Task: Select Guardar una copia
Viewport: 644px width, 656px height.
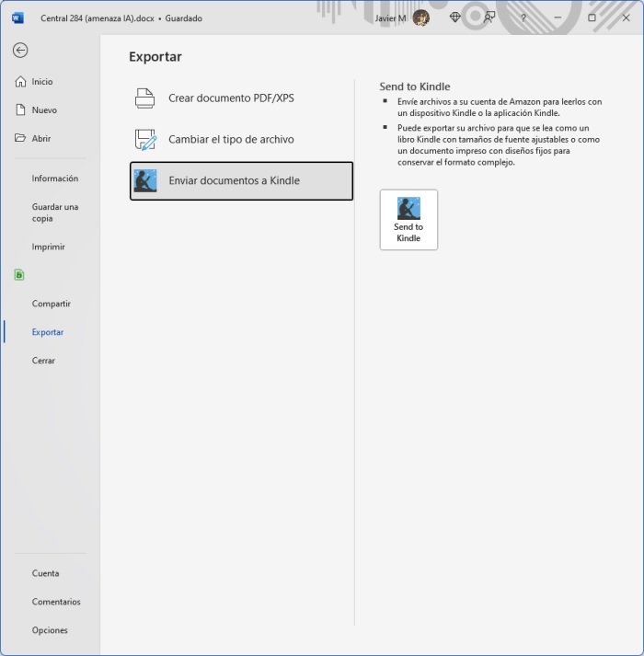Action: (x=55, y=213)
